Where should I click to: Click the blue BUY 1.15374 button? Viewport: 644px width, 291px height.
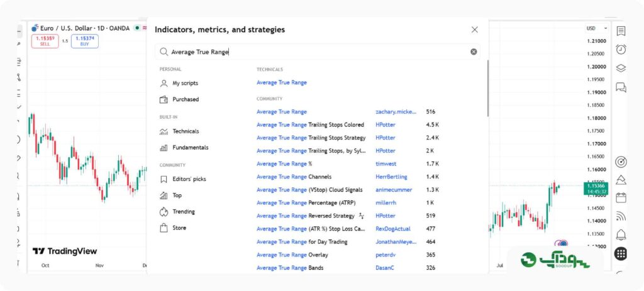85,41
